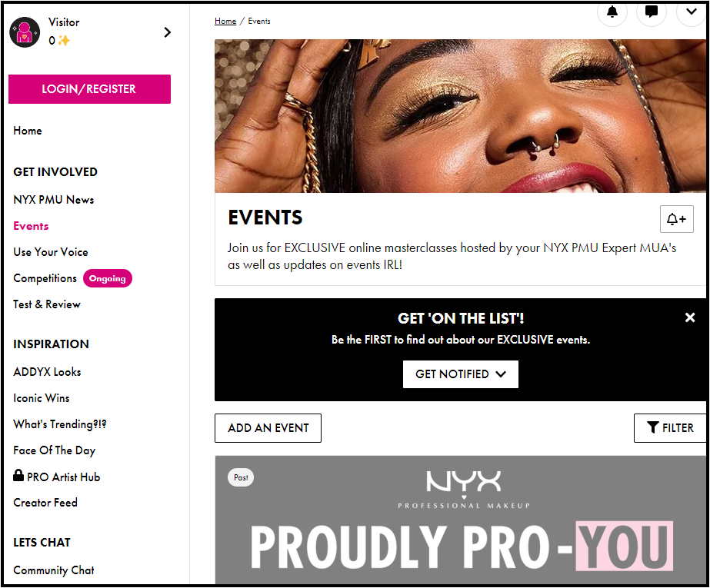This screenshot has width=710, height=588.
Task: Expand the Visitor profile arrow
Action: click(168, 32)
